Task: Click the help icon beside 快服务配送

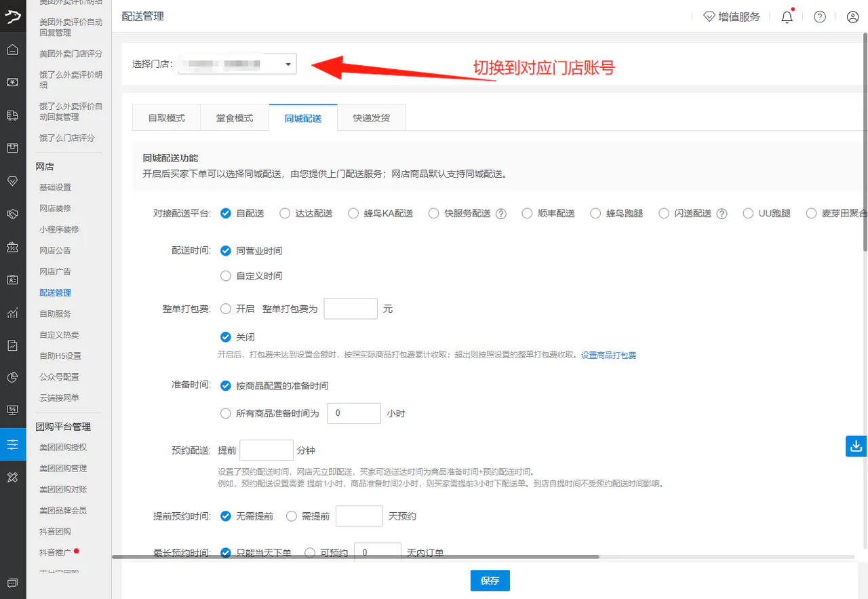Action: pos(501,214)
